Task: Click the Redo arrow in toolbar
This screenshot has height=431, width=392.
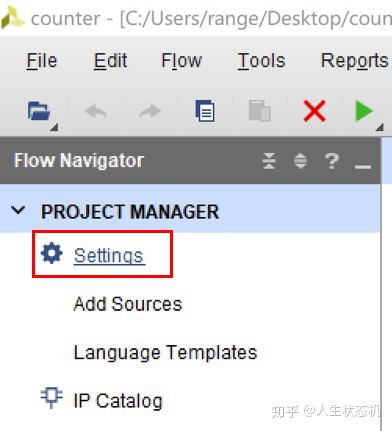Action: click(150, 111)
